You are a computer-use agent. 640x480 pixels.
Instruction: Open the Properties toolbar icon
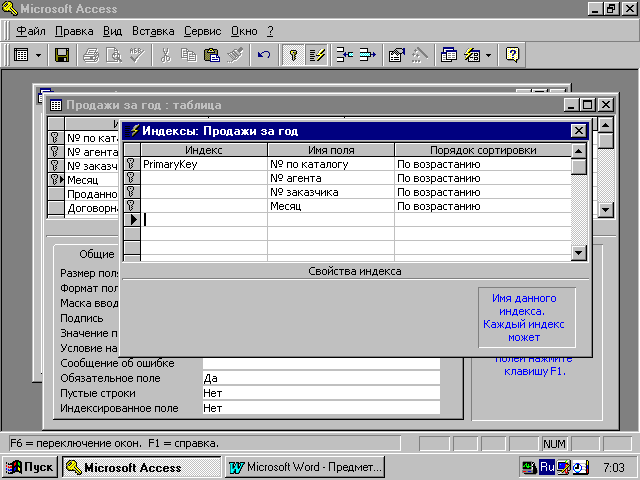point(396,55)
